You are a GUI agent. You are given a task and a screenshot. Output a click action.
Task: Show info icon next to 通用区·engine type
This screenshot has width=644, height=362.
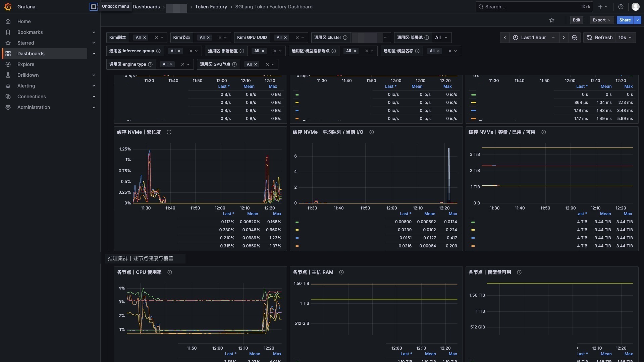pyautogui.click(x=150, y=64)
